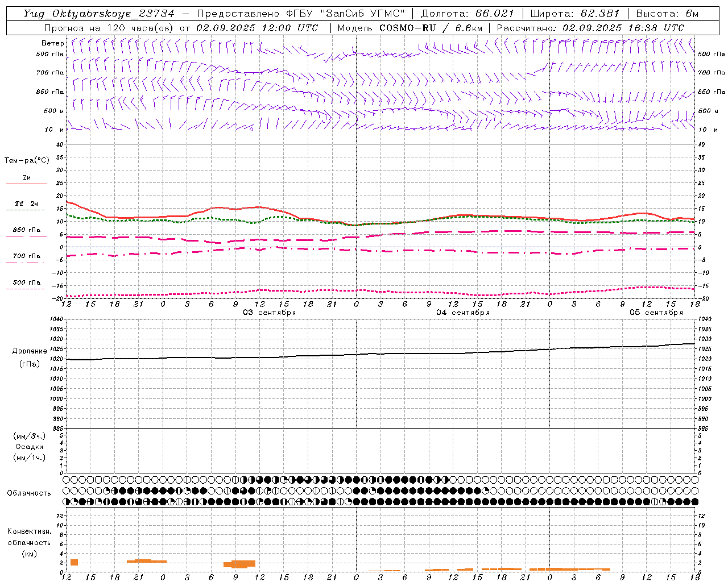Click the Модель COSMO-RU / 6.6км label
This screenshot has width=728, height=582.
[x=409, y=27]
